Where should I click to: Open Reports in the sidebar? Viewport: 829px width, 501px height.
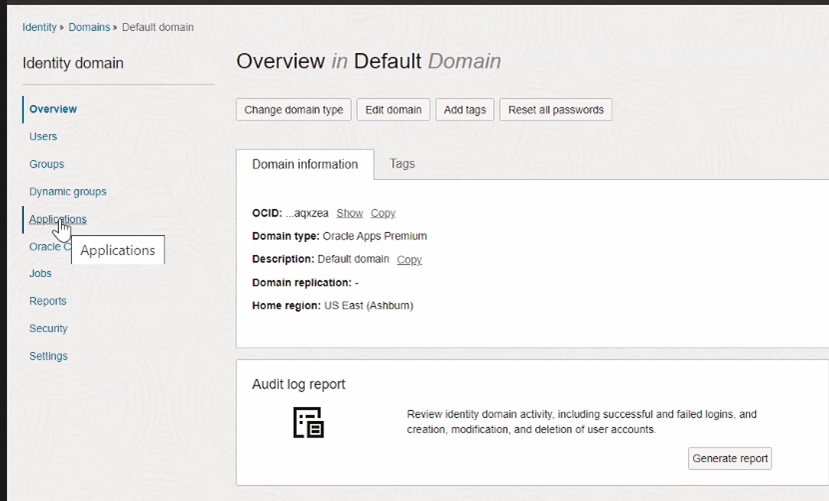(x=48, y=301)
